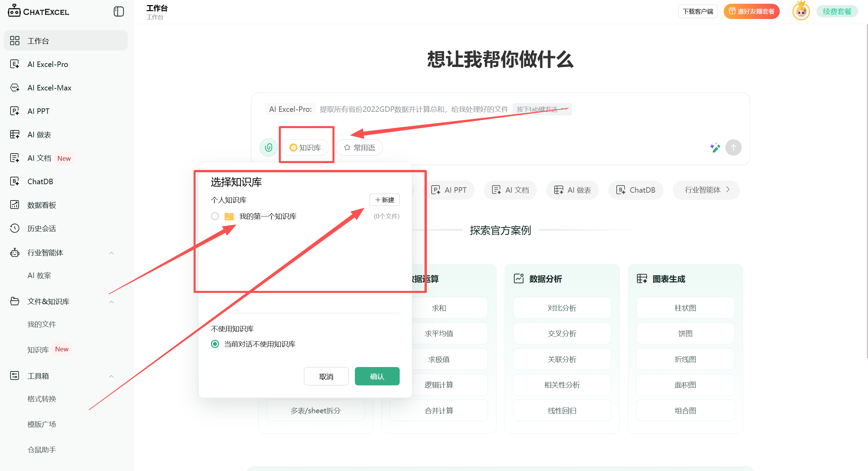Click the ChatExcel robot logo
Screen dimensions: 868x471
[x=14, y=11]
